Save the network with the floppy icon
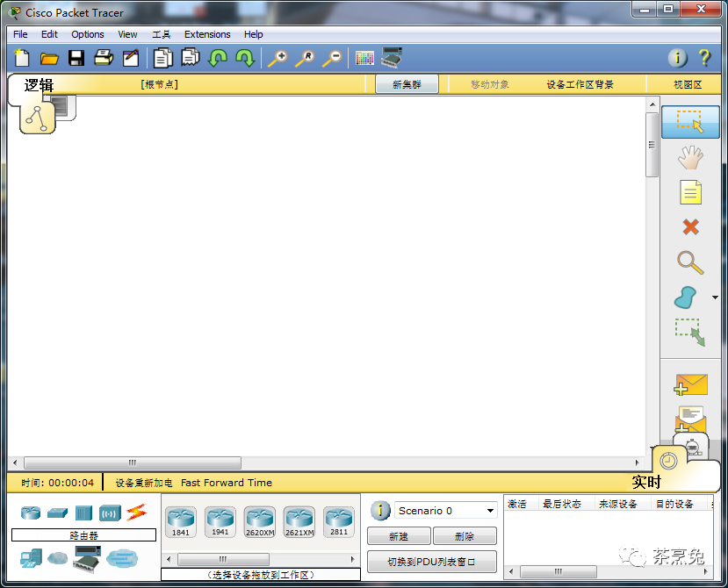The height and width of the screenshot is (588, 728). point(76,58)
